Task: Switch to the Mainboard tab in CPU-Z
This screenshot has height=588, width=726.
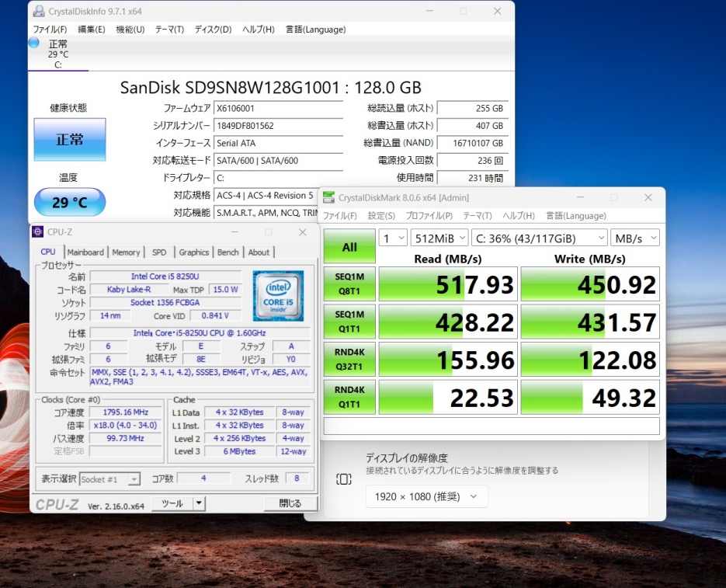Action: [85, 252]
